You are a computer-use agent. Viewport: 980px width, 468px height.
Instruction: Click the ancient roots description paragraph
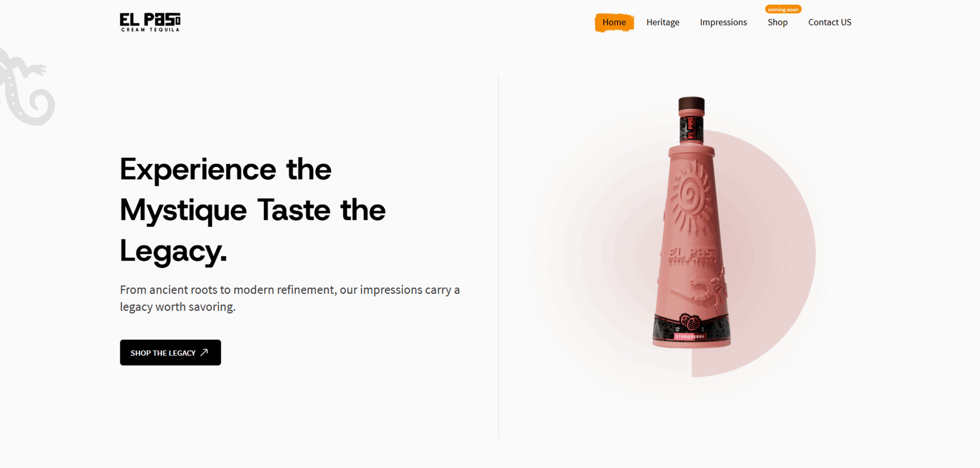pyautogui.click(x=290, y=298)
